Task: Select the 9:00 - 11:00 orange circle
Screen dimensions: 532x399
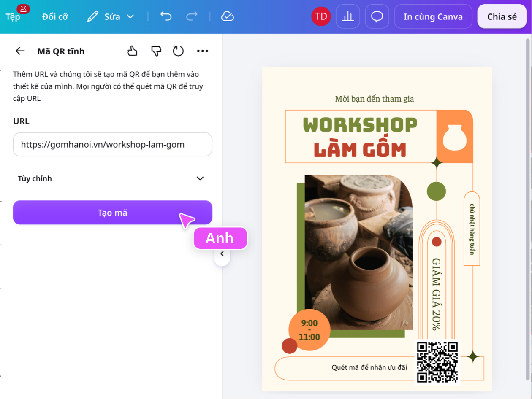Action: pos(309,330)
